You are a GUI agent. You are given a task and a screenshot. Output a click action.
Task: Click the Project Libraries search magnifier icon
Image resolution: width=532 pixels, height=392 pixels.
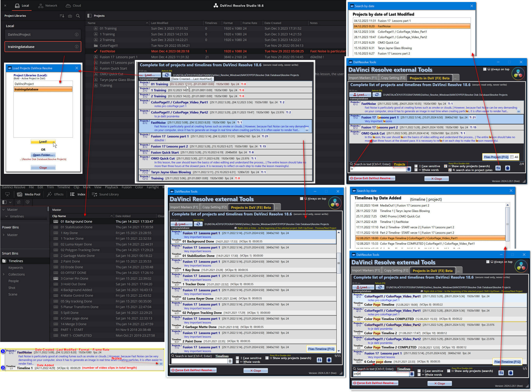coord(78,16)
